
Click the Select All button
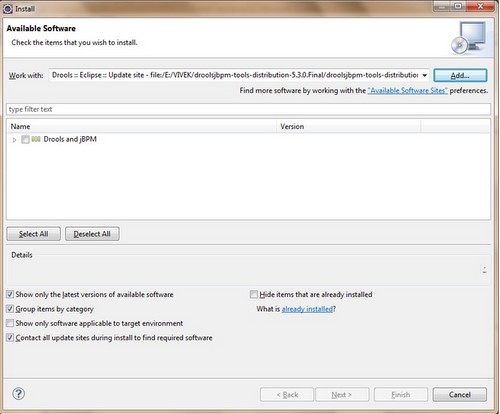tap(33, 234)
